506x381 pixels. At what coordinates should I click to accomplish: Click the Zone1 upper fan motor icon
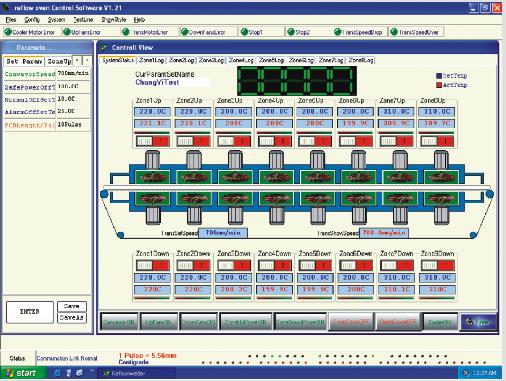pyautogui.click(x=152, y=159)
